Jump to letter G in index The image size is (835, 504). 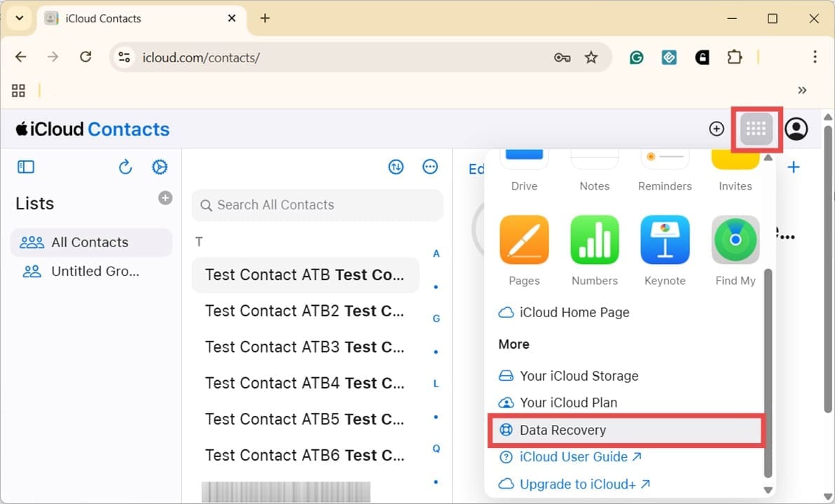pos(436,318)
